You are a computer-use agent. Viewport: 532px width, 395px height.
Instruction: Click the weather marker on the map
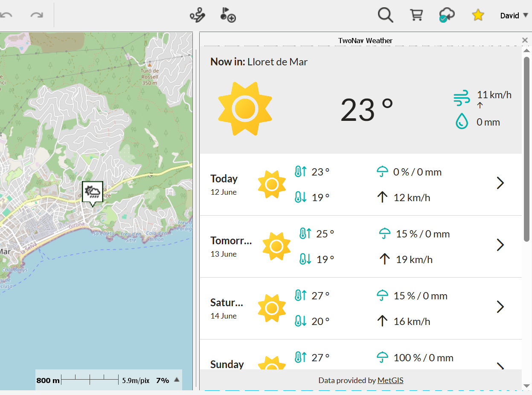93,191
